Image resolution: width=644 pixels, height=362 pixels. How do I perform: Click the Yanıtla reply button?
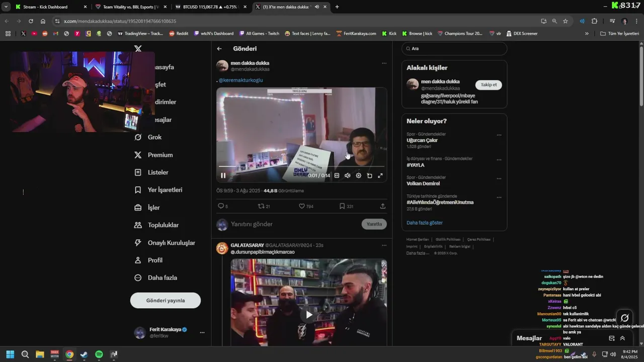tap(374, 224)
